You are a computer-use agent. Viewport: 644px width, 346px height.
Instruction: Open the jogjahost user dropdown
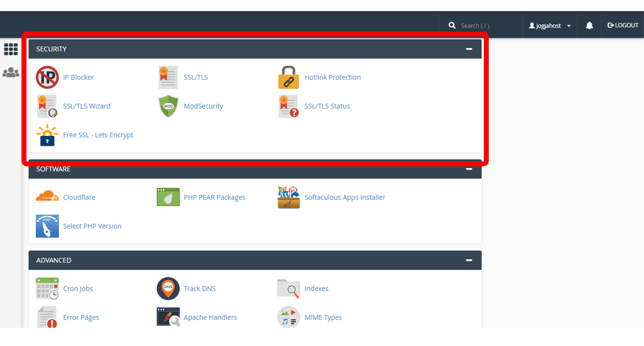tap(550, 25)
